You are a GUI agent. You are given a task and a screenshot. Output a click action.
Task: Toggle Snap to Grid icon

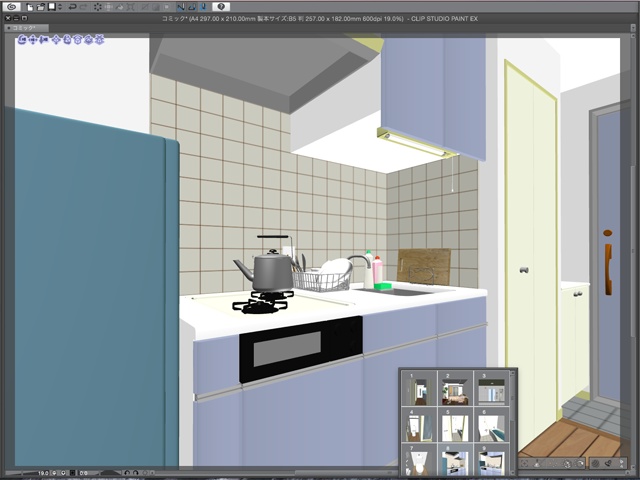coord(204,7)
